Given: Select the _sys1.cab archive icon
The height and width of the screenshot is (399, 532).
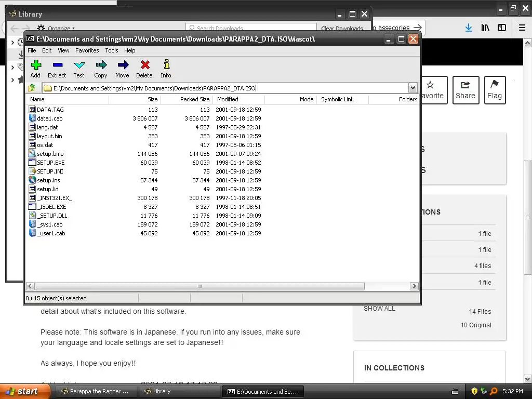Looking at the screenshot, I should pos(32,224).
